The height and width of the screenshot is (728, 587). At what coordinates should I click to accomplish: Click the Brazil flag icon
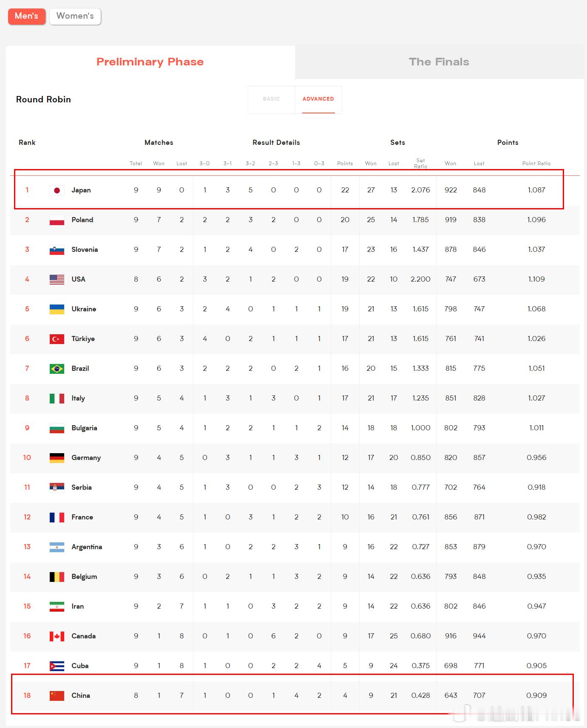(x=57, y=369)
